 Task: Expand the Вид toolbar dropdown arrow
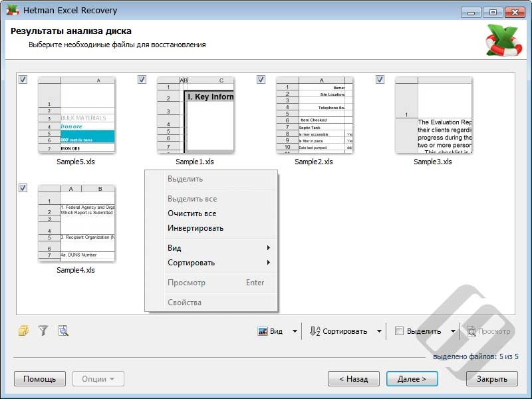295,331
